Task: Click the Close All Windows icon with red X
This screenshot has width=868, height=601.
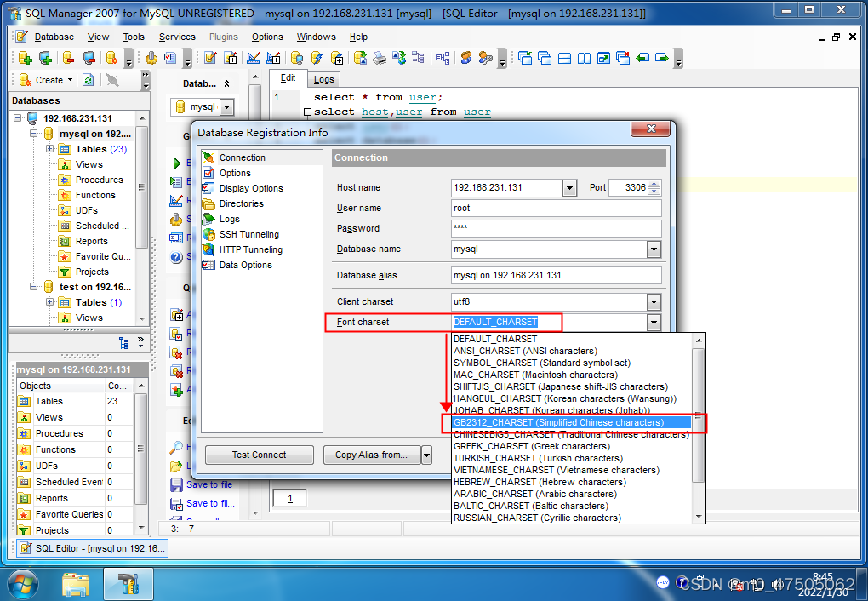Action: [623, 58]
